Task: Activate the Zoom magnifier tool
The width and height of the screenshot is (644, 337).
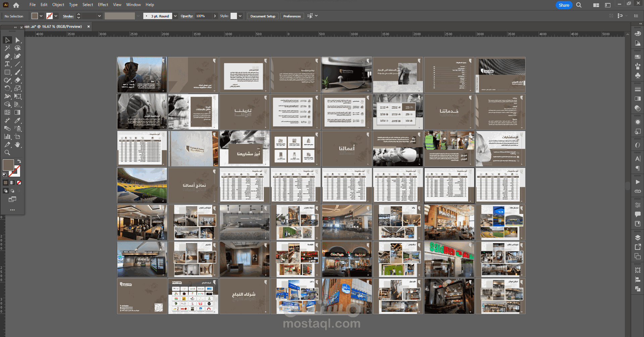Action: click(7, 153)
